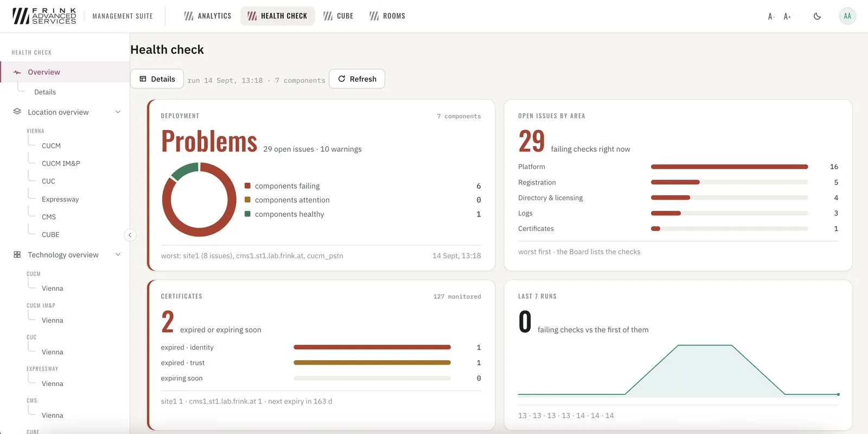Click the Logs issues bar

point(729,213)
